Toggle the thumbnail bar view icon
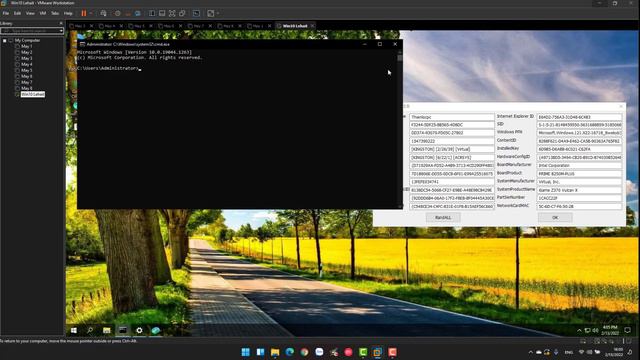The height and width of the screenshot is (360, 640). tap(162, 13)
